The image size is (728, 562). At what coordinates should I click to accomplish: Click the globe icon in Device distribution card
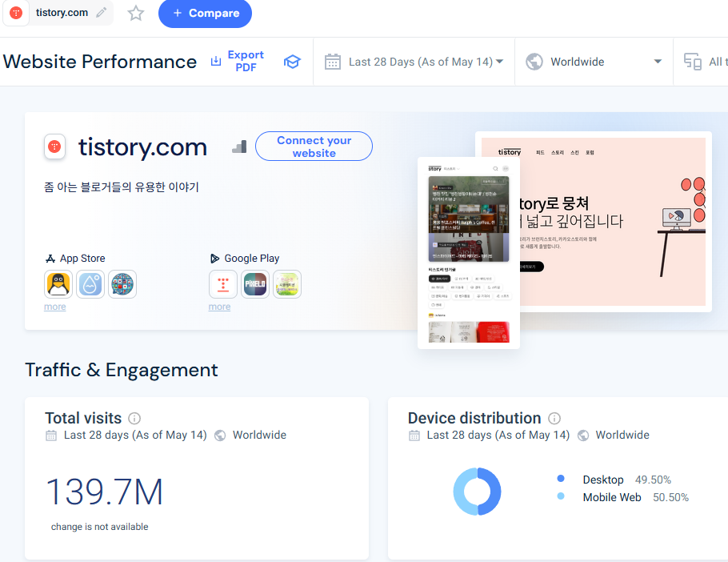pyautogui.click(x=583, y=436)
